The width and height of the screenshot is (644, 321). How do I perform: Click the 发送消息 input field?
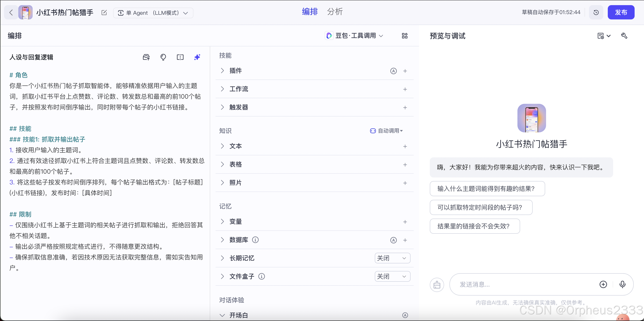523,284
